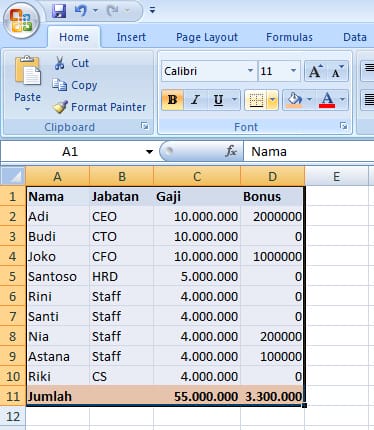Select column E header
This screenshot has height=430, width=374.
tap(337, 176)
